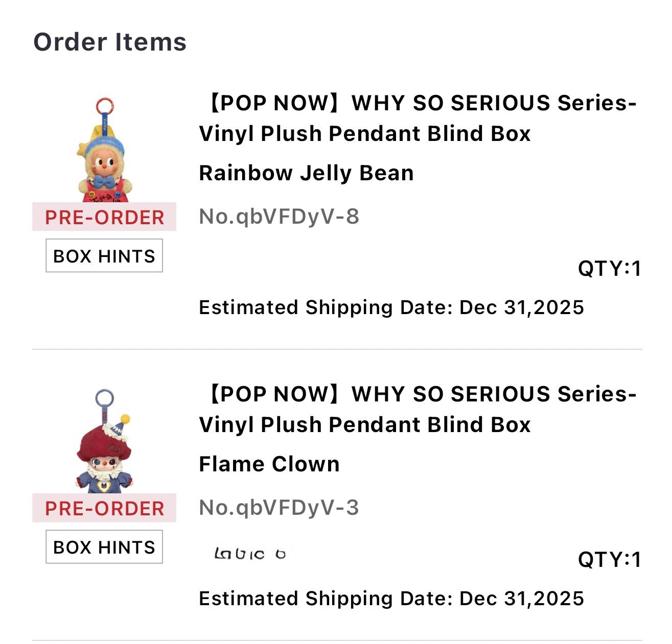This screenshot has height=644, width=672.
Task: Tap PRE-ORDER badge on Rainbow Jelly Bean
Action: pos(104,217)
